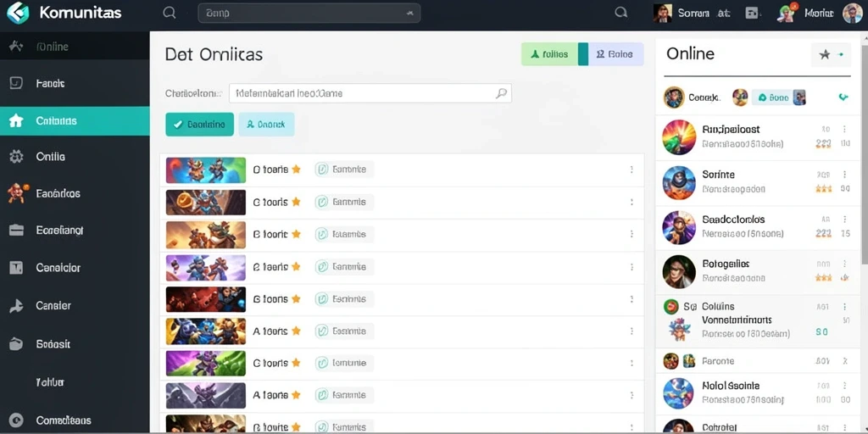
Task: Click the icon next to Cansier
Action: (x=16, y=305)
